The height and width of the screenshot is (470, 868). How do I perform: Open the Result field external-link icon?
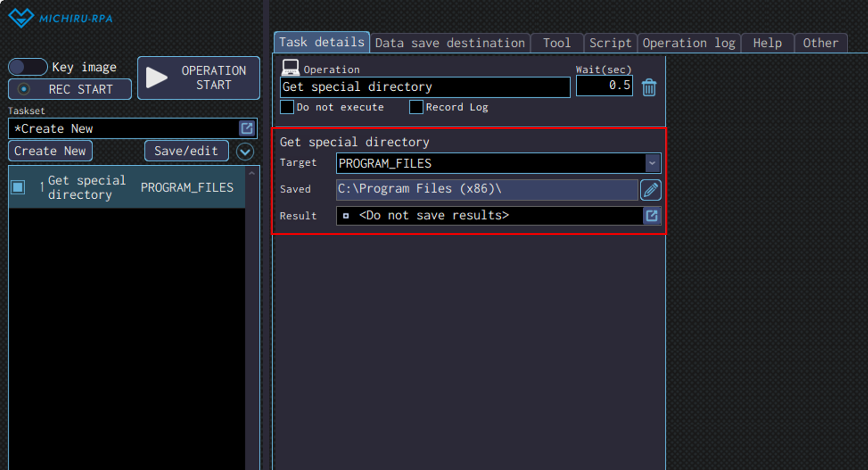click(651, 216)
